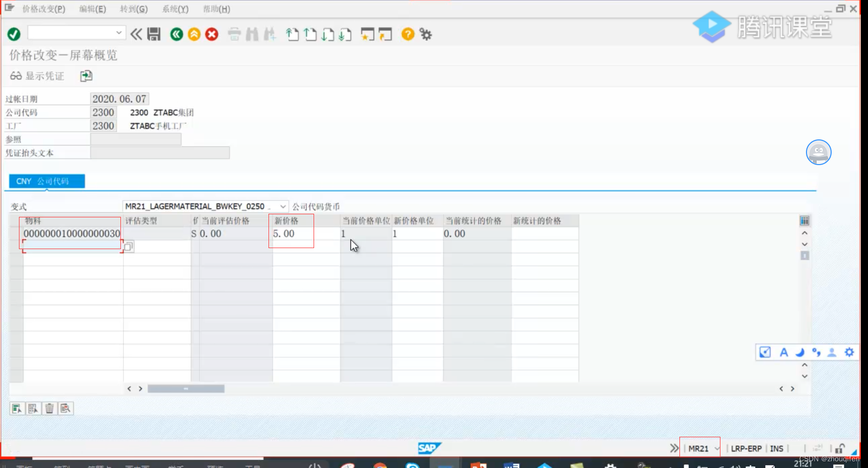Click the 当前评估价格 column header
This screenshot has width=868, height=468.
pyautogui.click(x=235, y=221)
